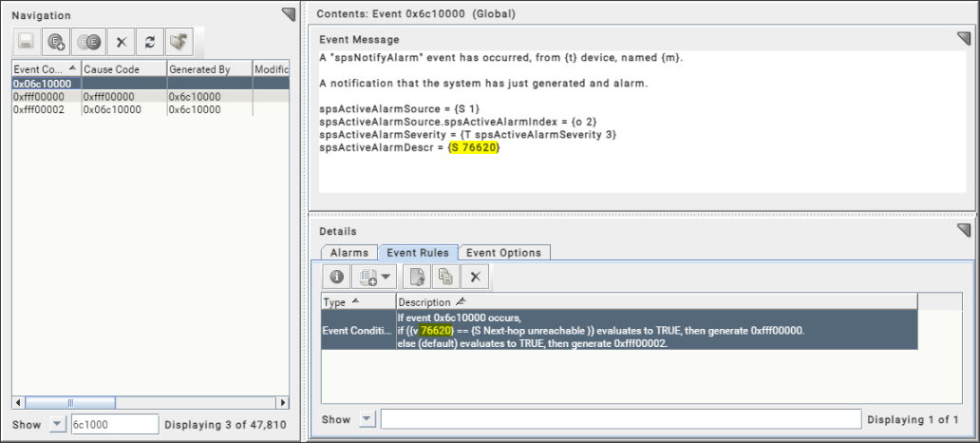
Task: Switch to the Event Options tab
Action: pos(503,253)
